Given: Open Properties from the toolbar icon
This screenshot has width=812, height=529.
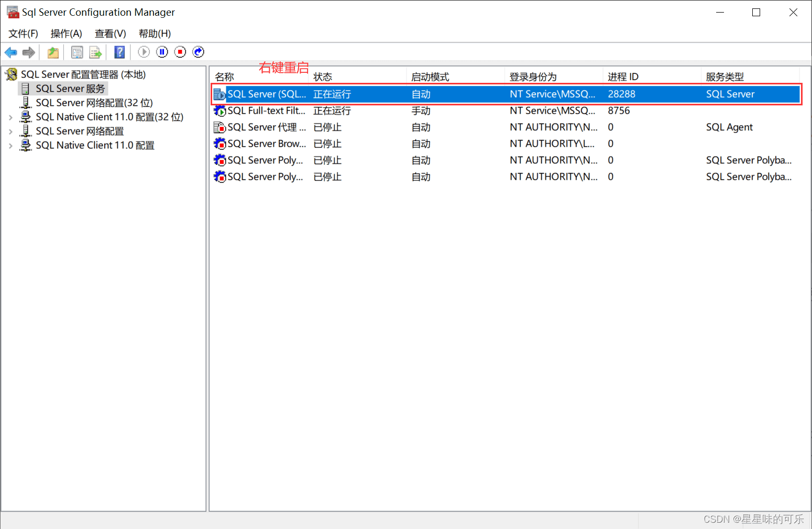Looking at the screenshot, I should [77, 52].
